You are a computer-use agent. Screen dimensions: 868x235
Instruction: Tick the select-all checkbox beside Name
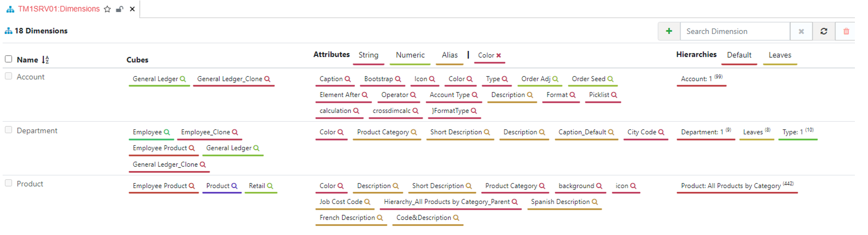pyautogui.click(x=8, y=59)
